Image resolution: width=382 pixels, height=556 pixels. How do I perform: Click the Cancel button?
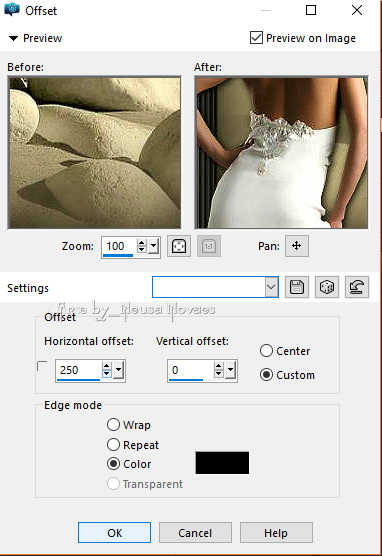tap(195, 533)
